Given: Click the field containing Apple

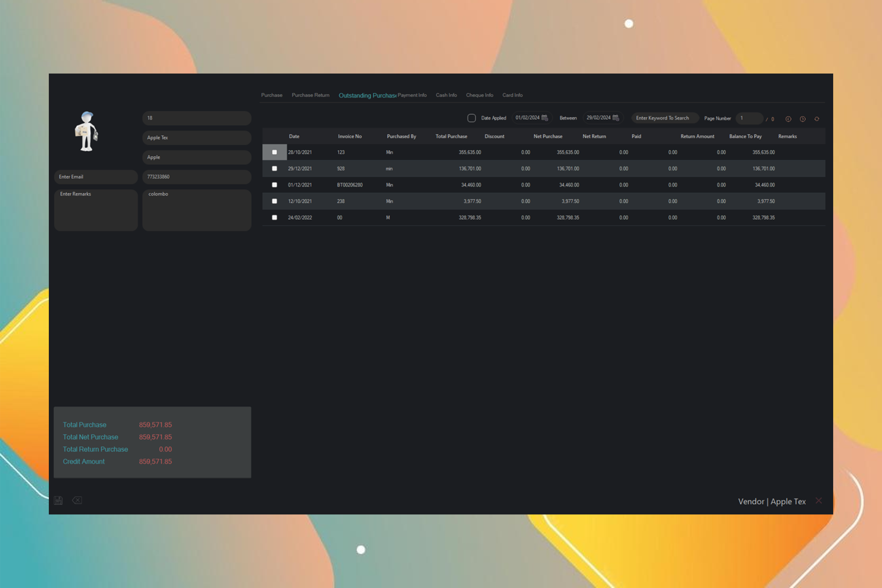Looking at the screenshot, I should (x=197, y=157).
